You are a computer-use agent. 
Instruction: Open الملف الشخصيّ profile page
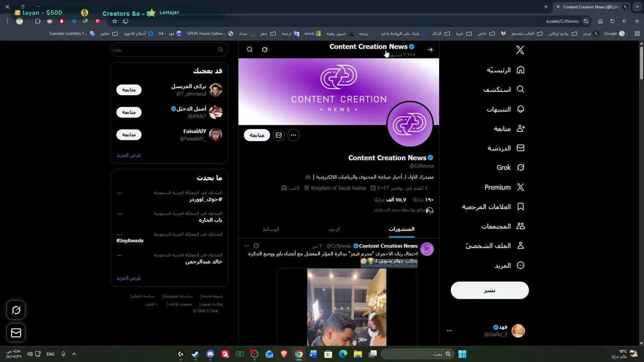495,246
